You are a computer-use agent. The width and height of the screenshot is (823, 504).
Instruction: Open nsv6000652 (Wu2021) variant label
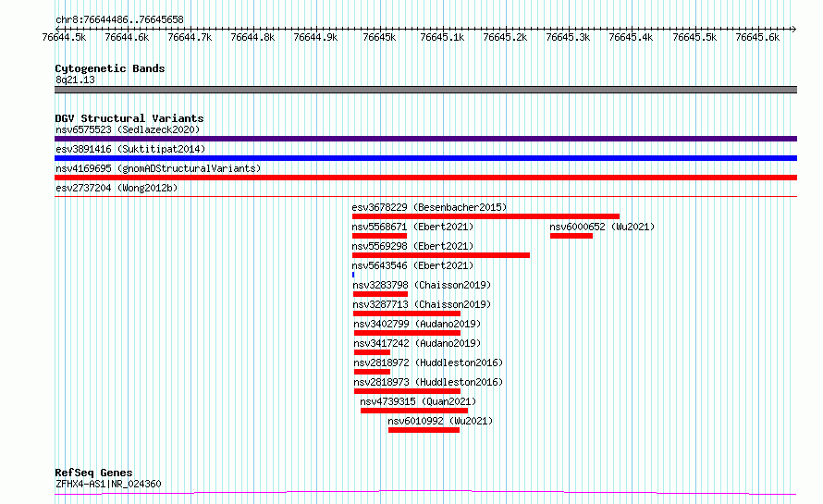click(x=602, y=227)
